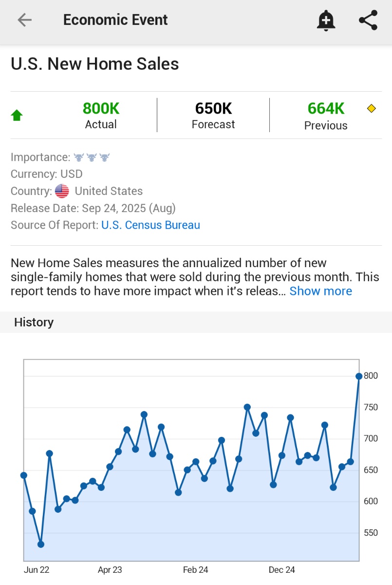Tap the back arrow icon
The height and width of the screenshot is (585, 392).
[x=24, y=20]
